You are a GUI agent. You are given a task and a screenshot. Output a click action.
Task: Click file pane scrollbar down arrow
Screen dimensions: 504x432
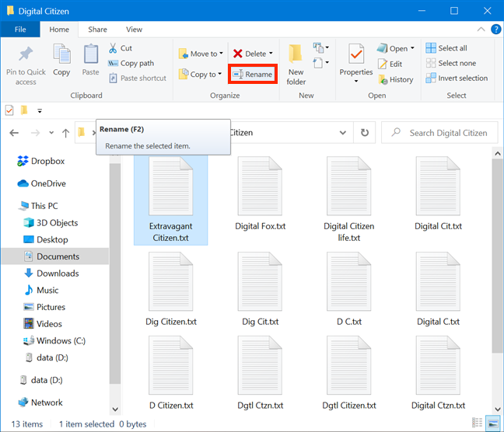[498, 409]
